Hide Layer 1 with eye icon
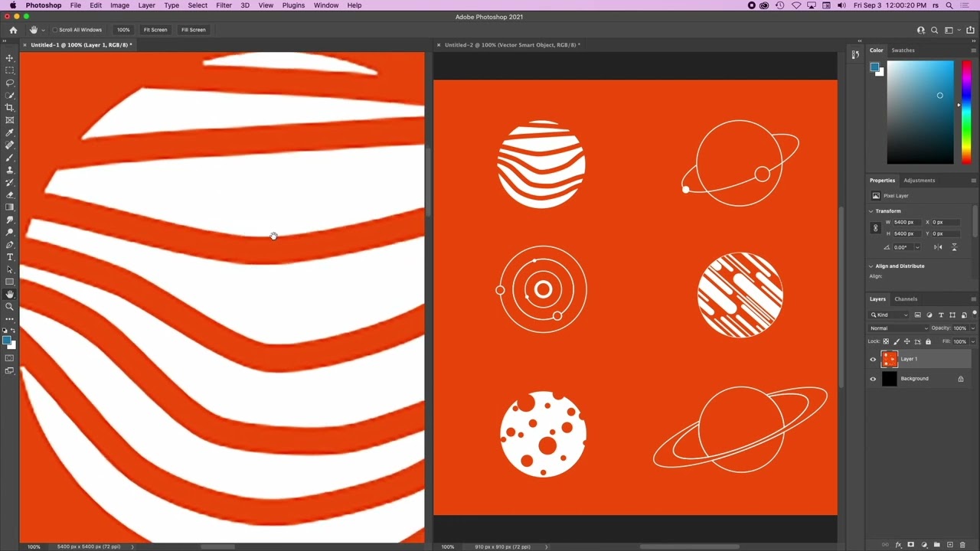Screen dimensions: 980x551 [x=873, y=359]
